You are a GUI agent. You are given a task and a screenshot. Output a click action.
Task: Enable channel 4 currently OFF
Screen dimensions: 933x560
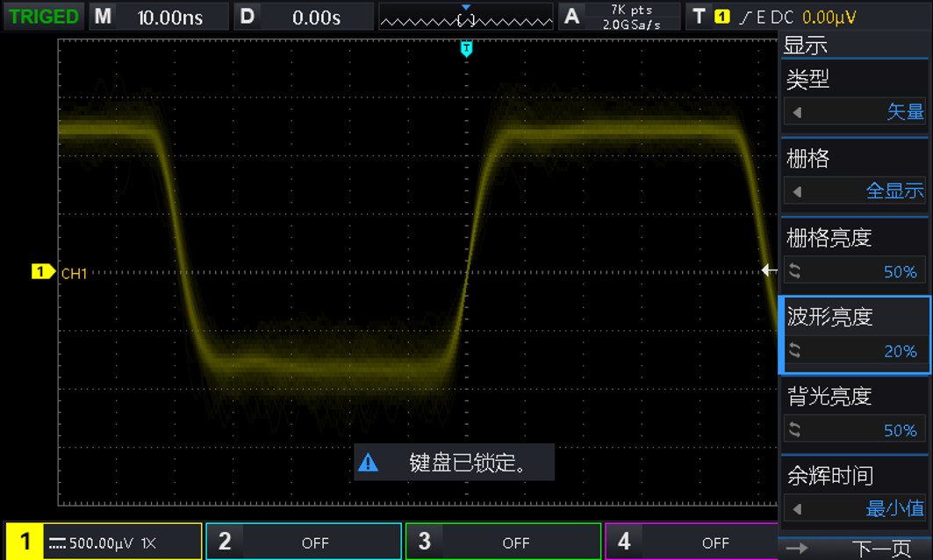[x=693, y=542]
